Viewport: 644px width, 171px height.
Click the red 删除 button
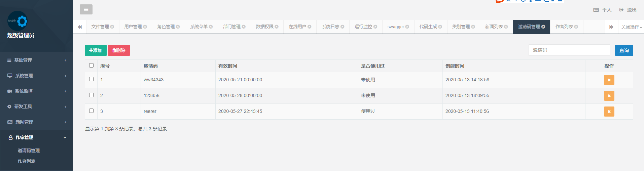coord(119,50)
